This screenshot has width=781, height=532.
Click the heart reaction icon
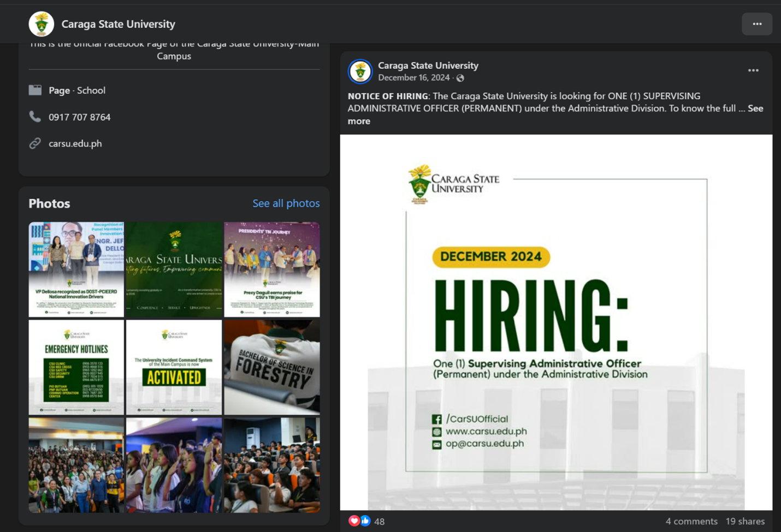pos(354,521)
